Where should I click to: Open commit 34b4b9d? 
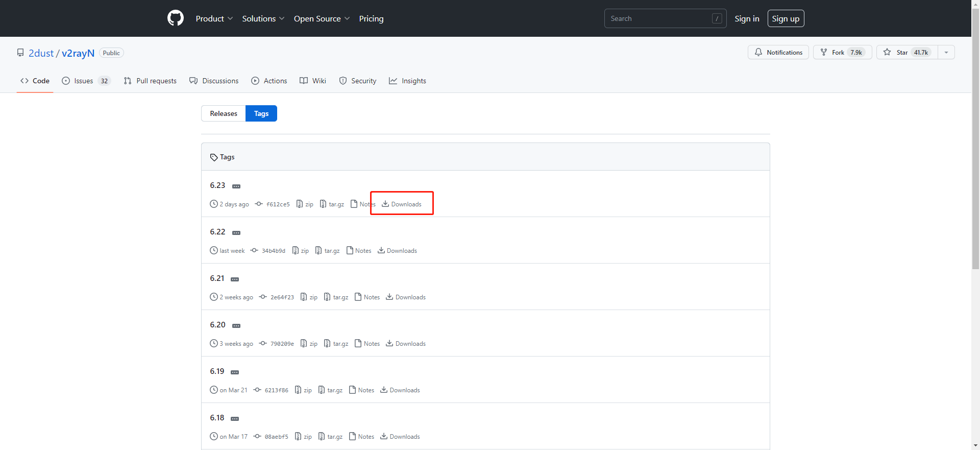(268, 251)
